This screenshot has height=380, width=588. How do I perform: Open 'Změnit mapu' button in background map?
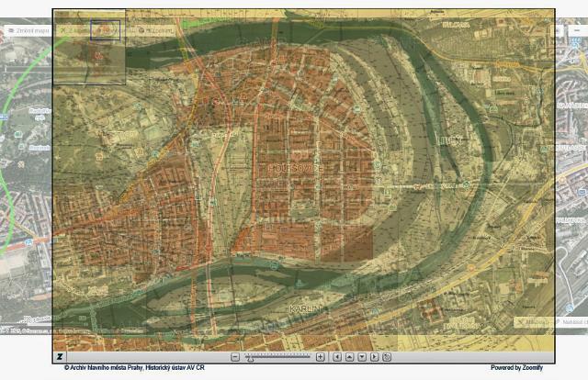pos(28,30)
